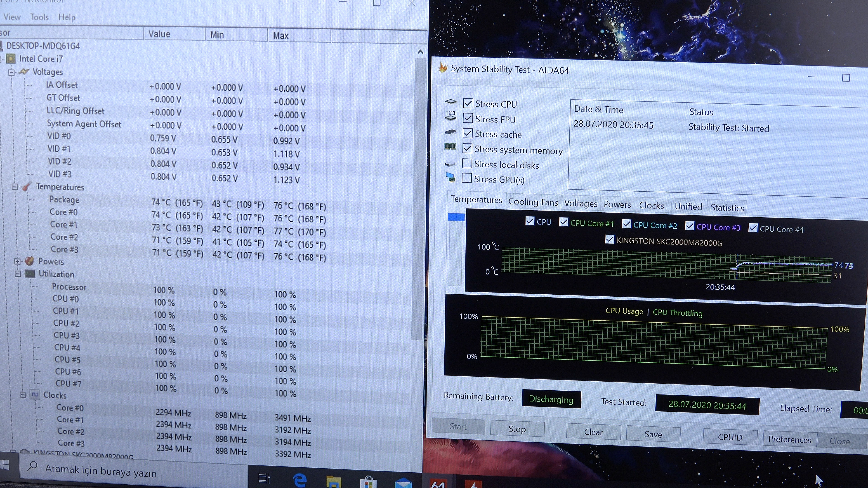This screenshot has width=868, height=488.
Task: Click the Save button in AIDA64
Action: coord(653,434)
